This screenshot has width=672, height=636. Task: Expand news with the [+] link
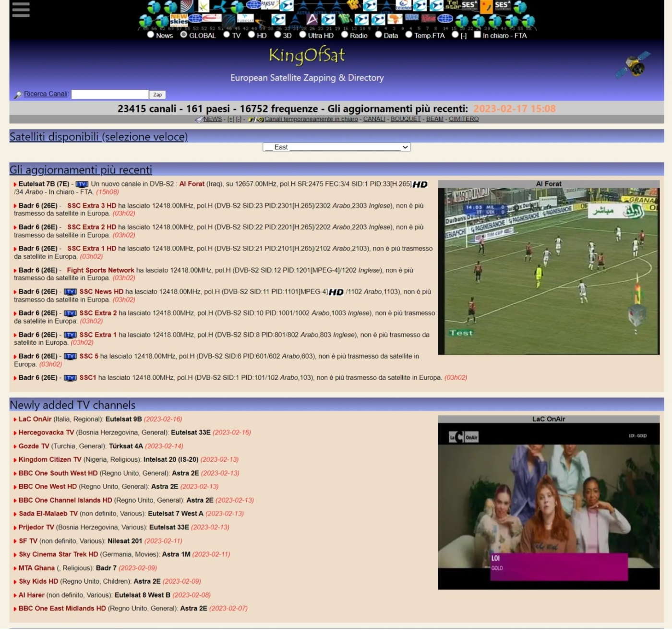(x=231, y=120)
